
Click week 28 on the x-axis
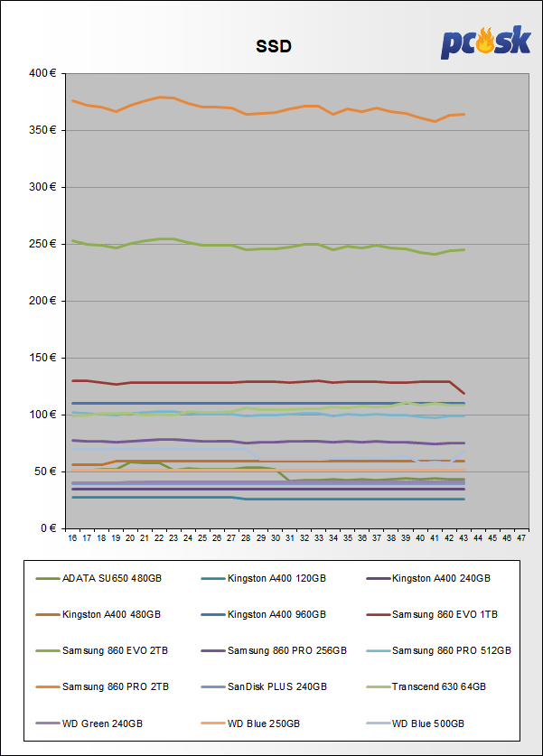coord(246,538)
